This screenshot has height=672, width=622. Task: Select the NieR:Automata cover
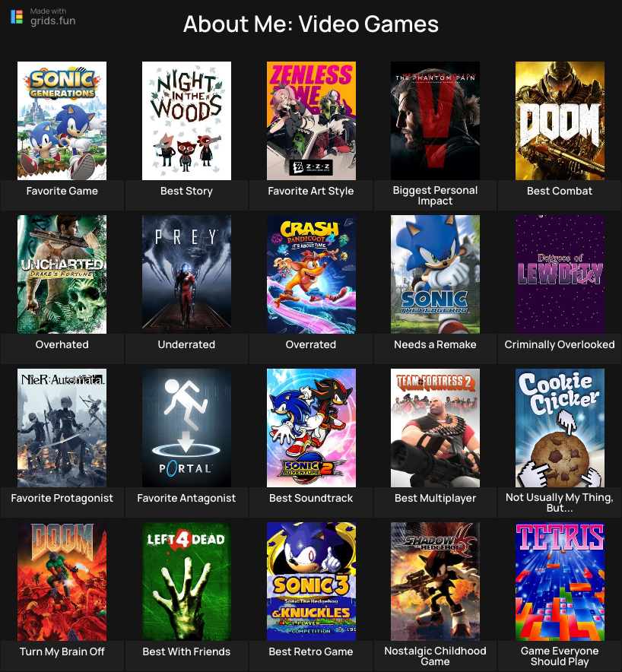(x=62, y=428)
